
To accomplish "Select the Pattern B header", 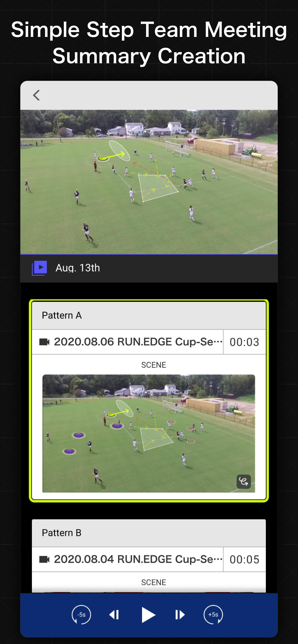I will click(149, 533).
